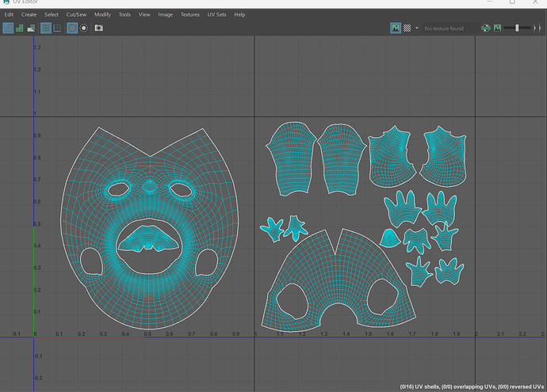
Task: Toggle UV distortion shading icon
Action: [x=31, y=29]
